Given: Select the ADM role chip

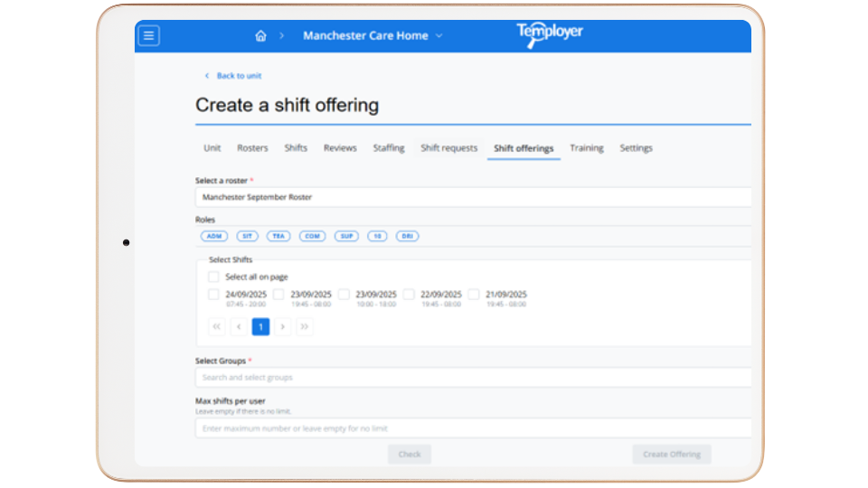Looking at the screenshot, I should [x=214, y=236].
